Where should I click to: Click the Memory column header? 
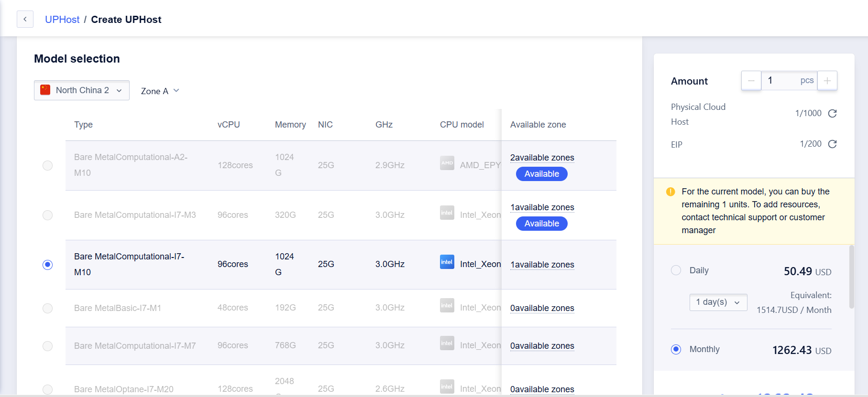(290, 125)
